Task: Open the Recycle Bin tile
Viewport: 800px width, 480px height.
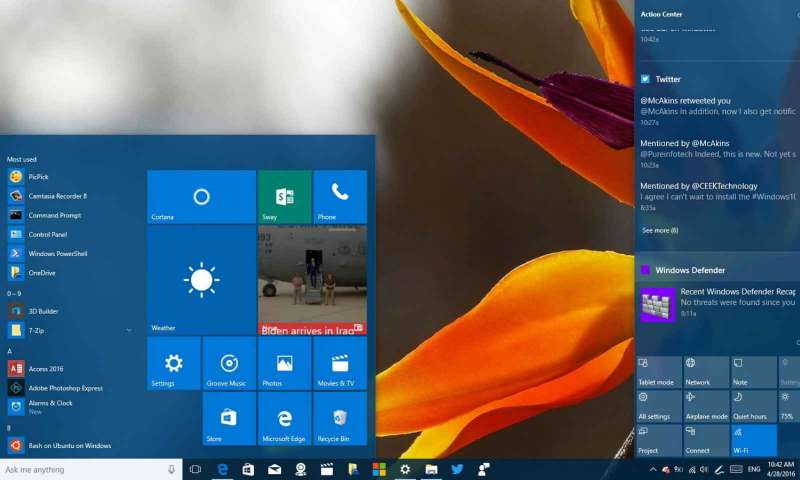Action: tap(340, 419)
